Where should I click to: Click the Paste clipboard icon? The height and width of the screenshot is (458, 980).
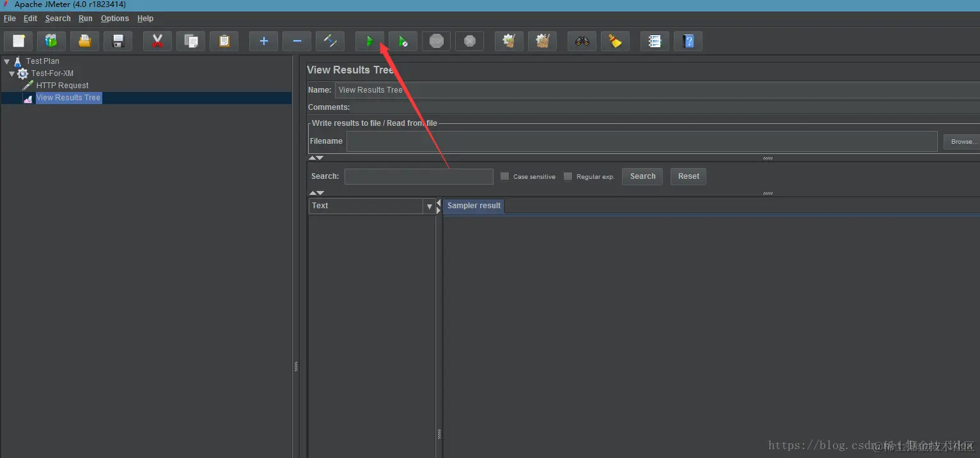pyautogui.click(x=224, y=42)
